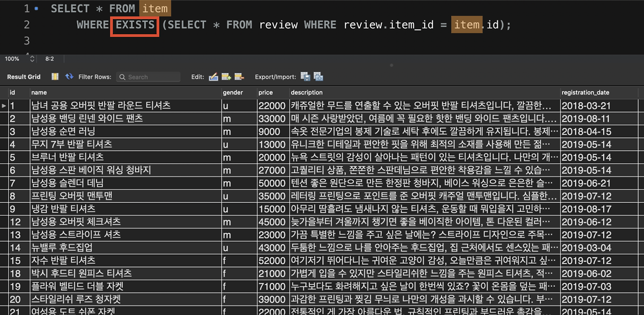Select the cell '남성용 순면 러닝'

[x=125, y=131]
